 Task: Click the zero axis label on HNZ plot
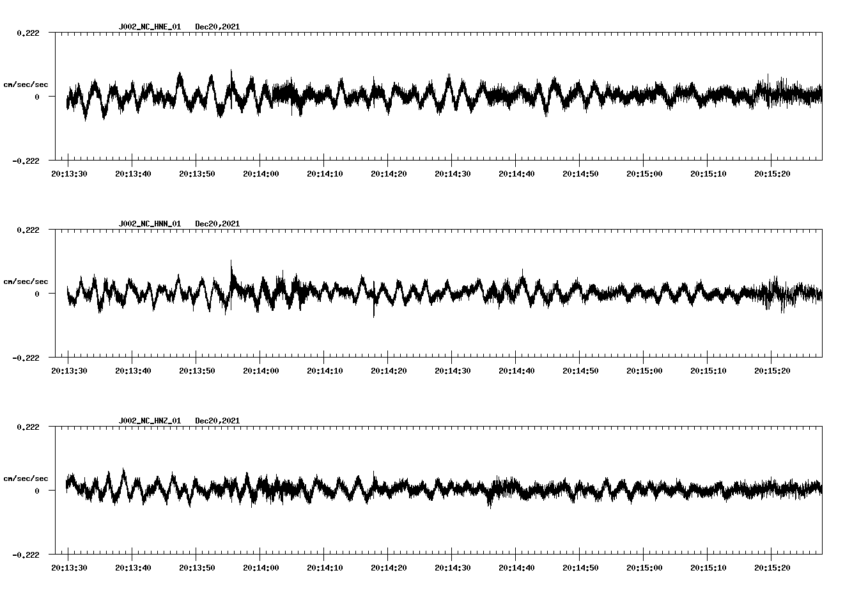[37, 491]
